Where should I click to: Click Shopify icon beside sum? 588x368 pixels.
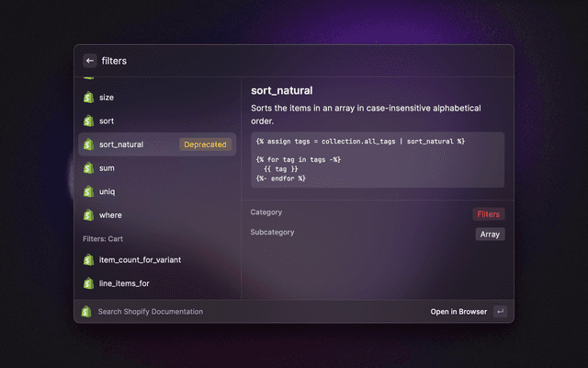pyautogui.click(x=88, y=168)
